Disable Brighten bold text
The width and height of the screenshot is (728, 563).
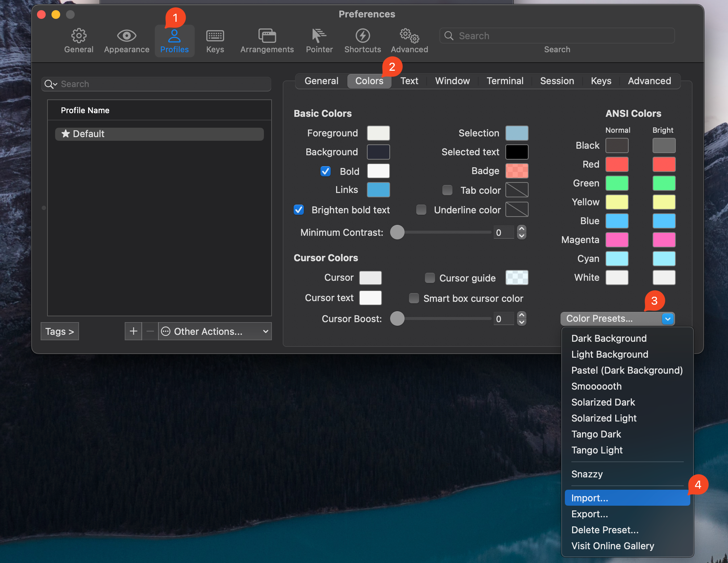pos(299,210)
